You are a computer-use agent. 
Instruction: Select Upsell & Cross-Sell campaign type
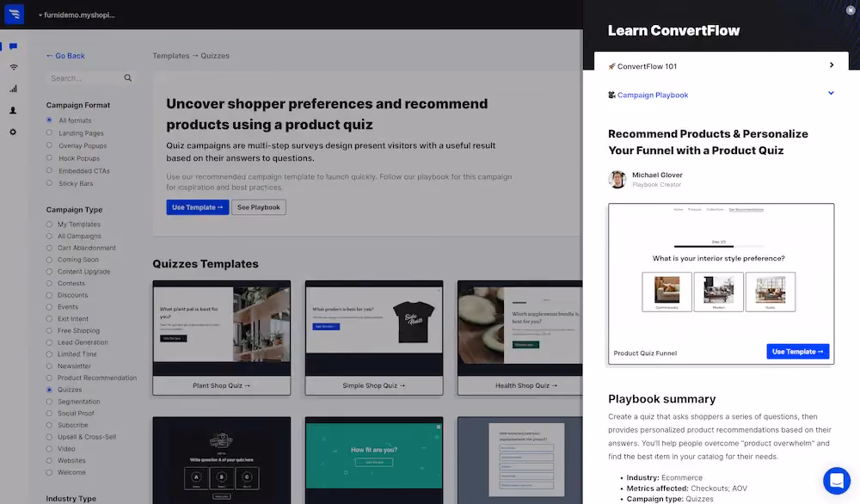tap(49, 437)
